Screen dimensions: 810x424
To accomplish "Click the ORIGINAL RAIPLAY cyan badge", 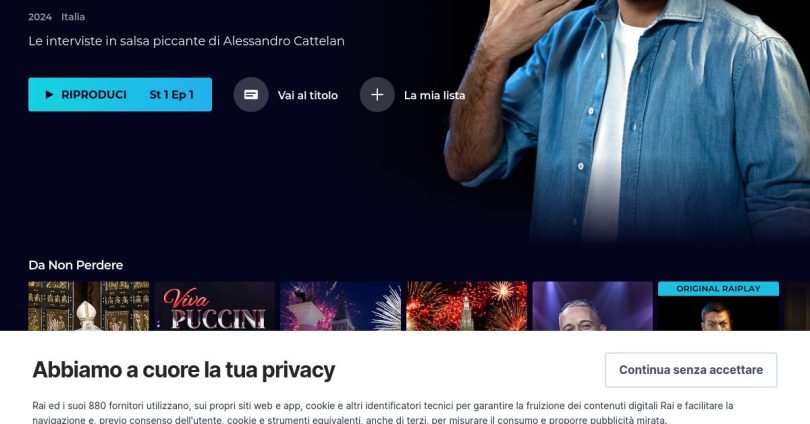I will [x=719, y=289].
